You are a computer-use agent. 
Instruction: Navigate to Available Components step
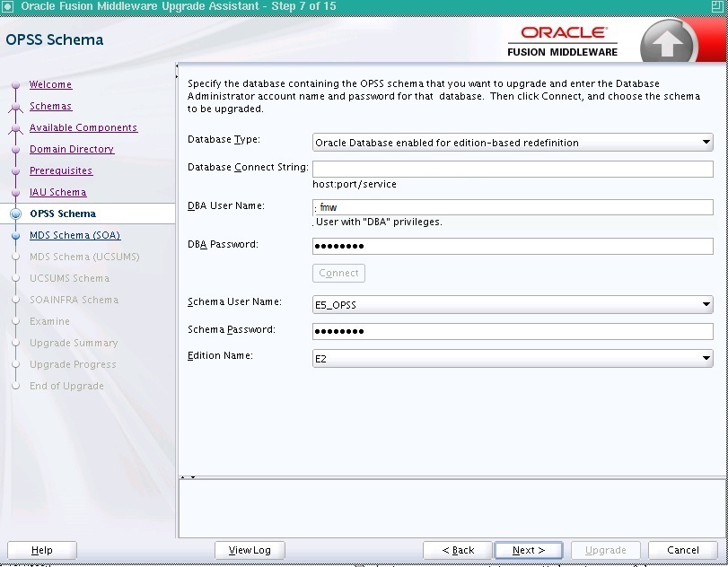coord(83,128)
